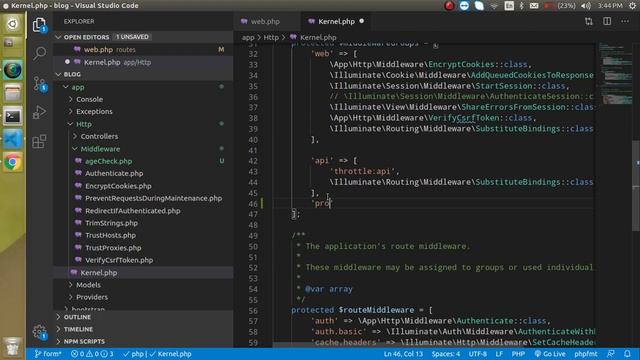This screenshot has width=640, height=360.
Task: Click the Bluetooth icon in top panel
Action: click(521, 6)
